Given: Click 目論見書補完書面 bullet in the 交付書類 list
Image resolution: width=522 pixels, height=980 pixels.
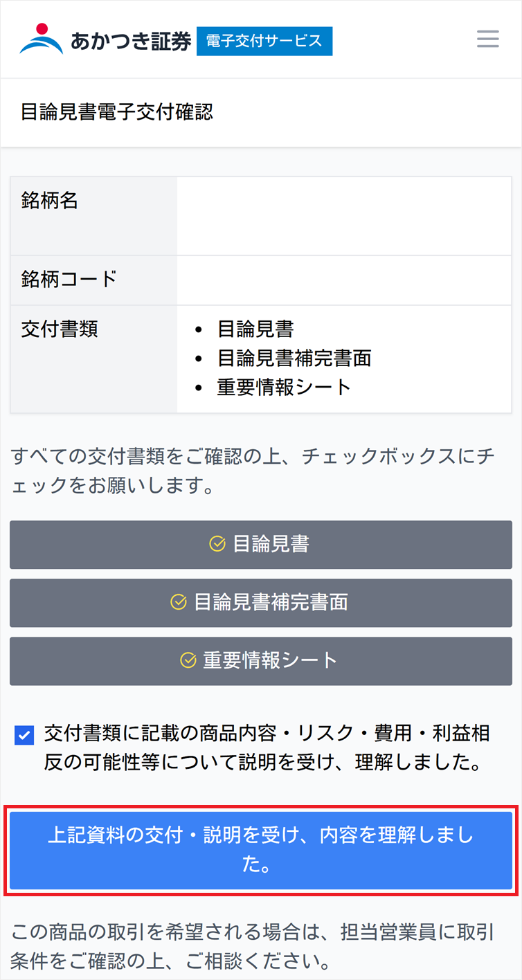Looking at the screenshot, I should click(x=294, y=358).
